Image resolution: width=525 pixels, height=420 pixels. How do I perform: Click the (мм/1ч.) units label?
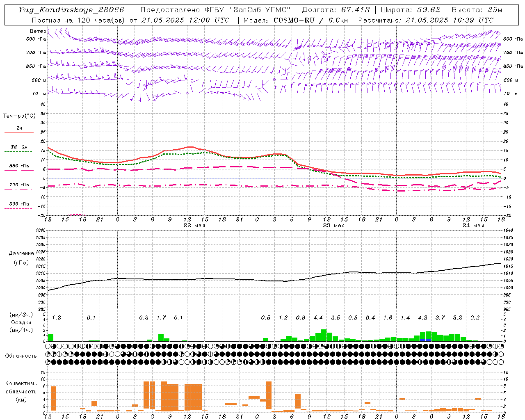pyautogui.click(x=21, y=330)
